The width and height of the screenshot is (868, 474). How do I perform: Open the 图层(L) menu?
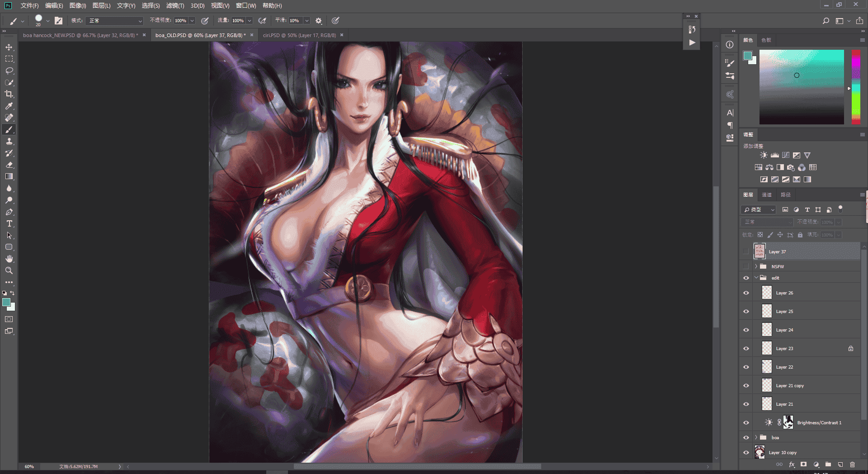(x=101, y=5)
